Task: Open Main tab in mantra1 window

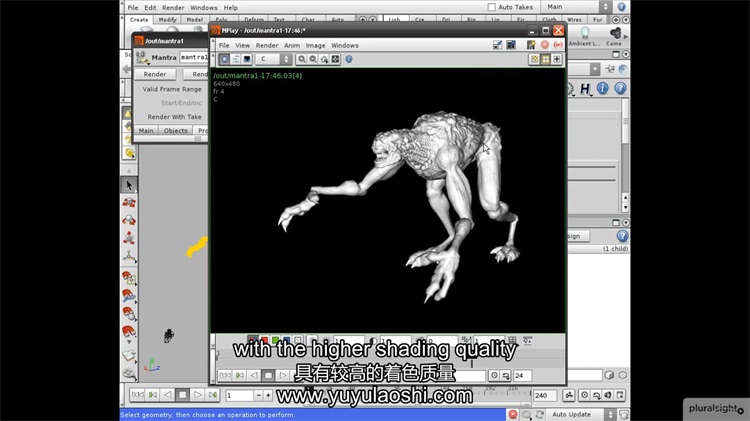Action: (x=146, y=131)
